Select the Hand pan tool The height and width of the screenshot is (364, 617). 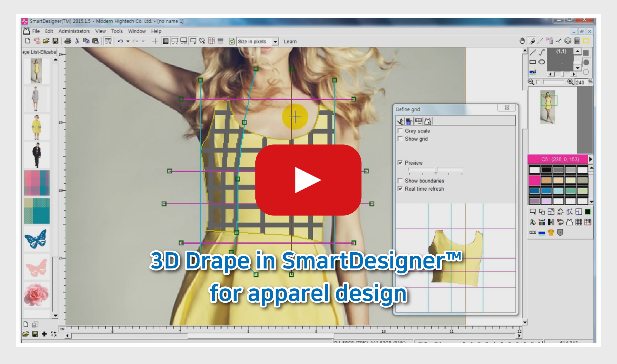tap(522, 41)
